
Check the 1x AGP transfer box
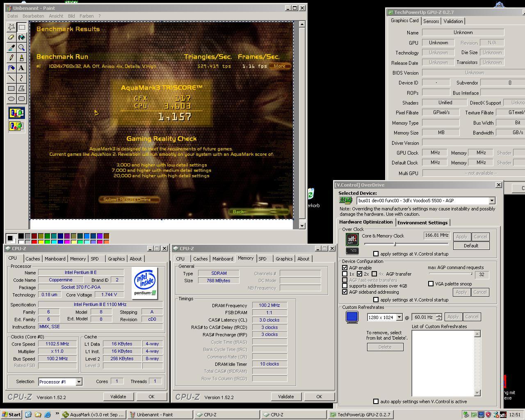[x=345, y=274]
